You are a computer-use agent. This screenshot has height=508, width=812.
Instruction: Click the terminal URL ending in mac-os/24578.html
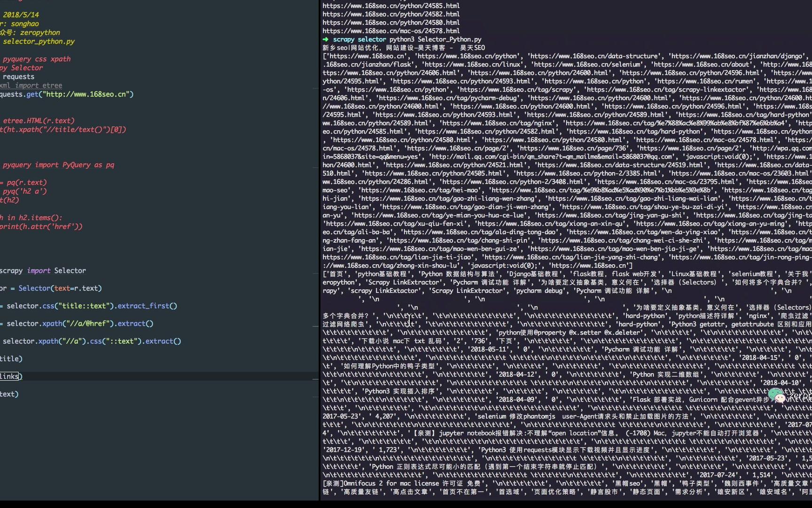391,31
